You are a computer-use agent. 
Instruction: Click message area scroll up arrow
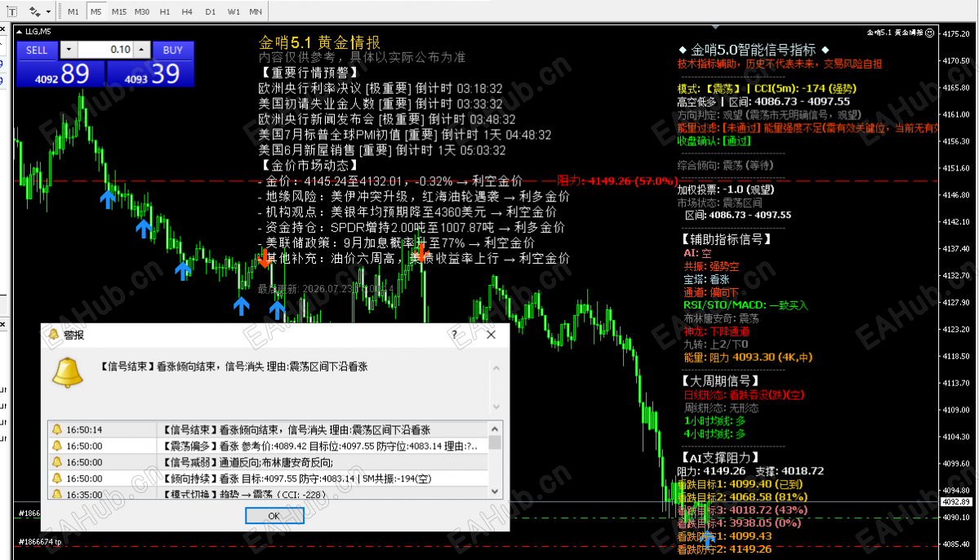(x=496, y=368)
